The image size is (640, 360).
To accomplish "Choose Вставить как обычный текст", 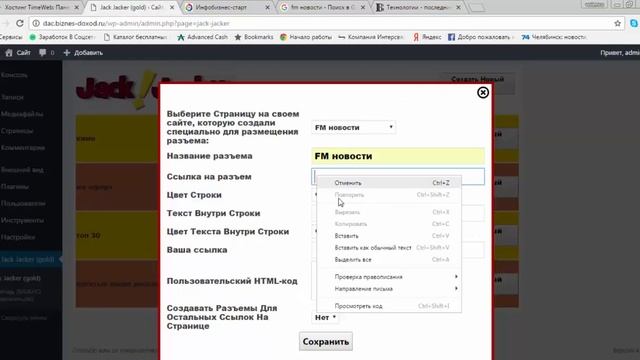I will pos(389,248).
